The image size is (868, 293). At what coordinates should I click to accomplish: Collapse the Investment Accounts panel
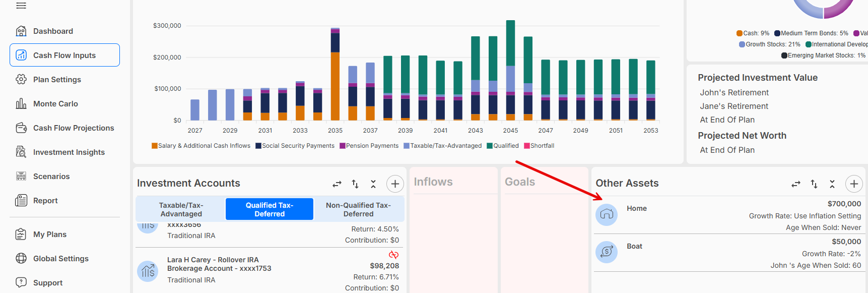[373, 184]
